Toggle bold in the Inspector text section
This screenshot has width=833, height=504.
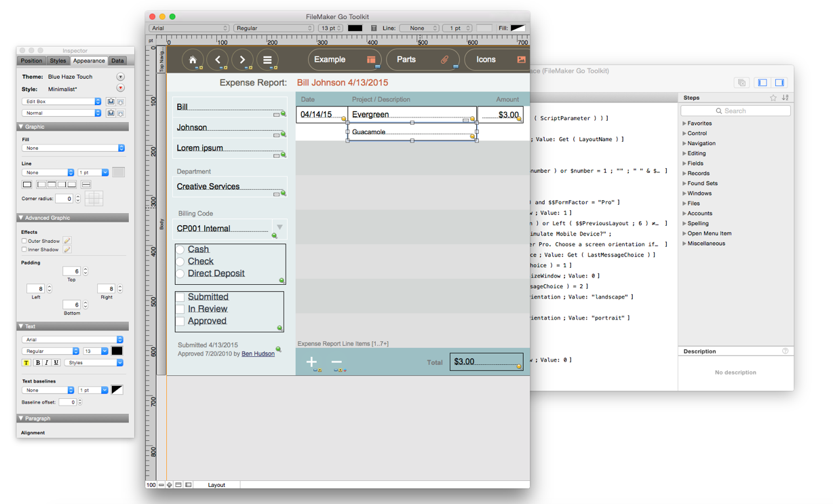click(37, 363)
